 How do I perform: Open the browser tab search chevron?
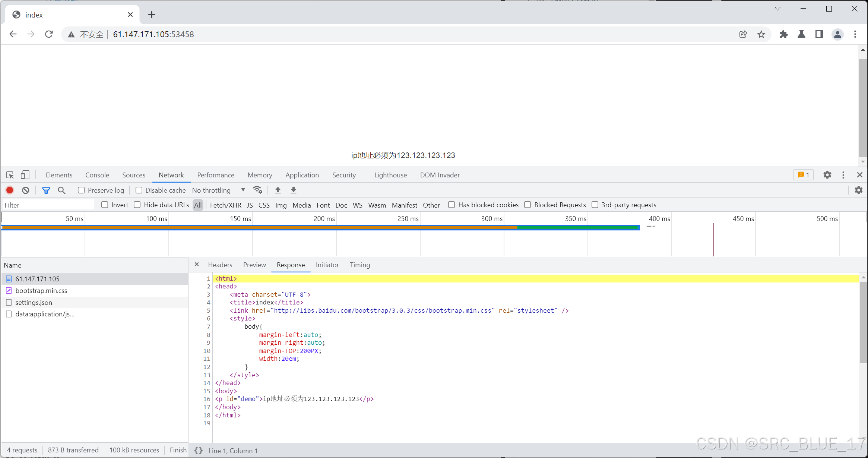(777, 8)
